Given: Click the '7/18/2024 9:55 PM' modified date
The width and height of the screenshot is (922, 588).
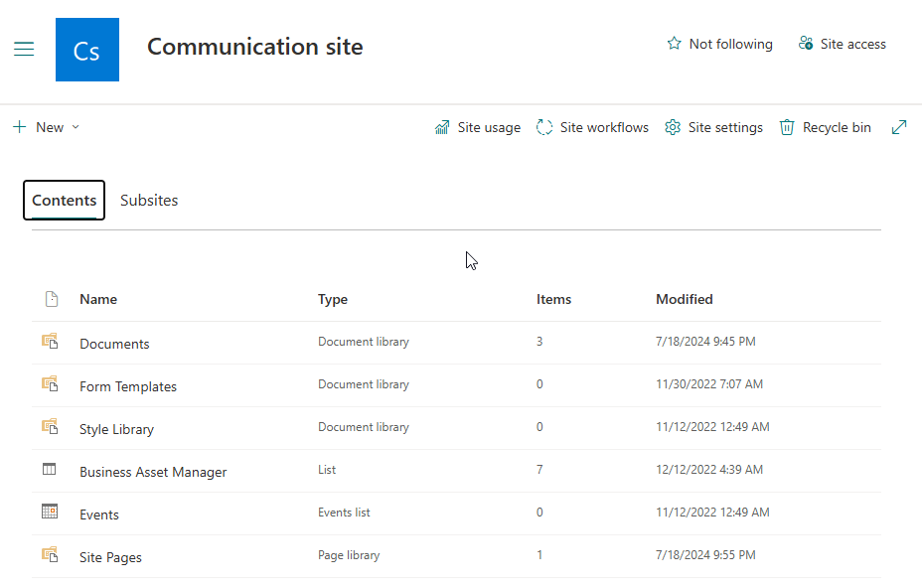Looking at the screenshot, I should (705, 555).
